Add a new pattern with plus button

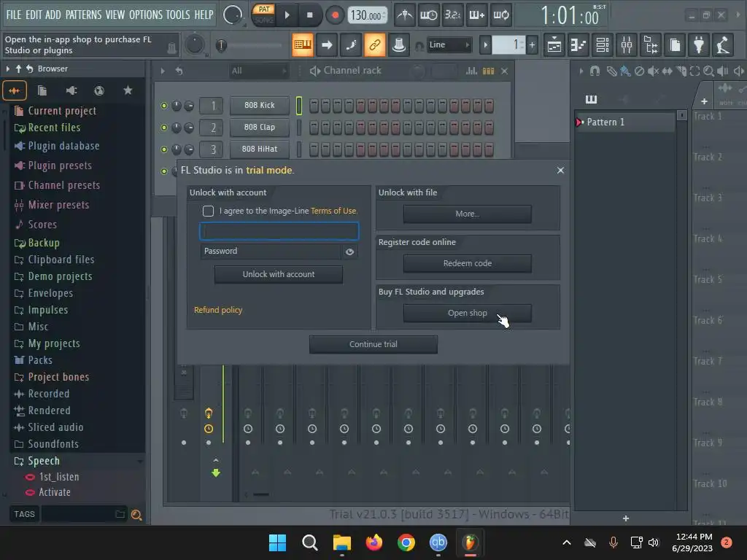[x=532, y=45]
